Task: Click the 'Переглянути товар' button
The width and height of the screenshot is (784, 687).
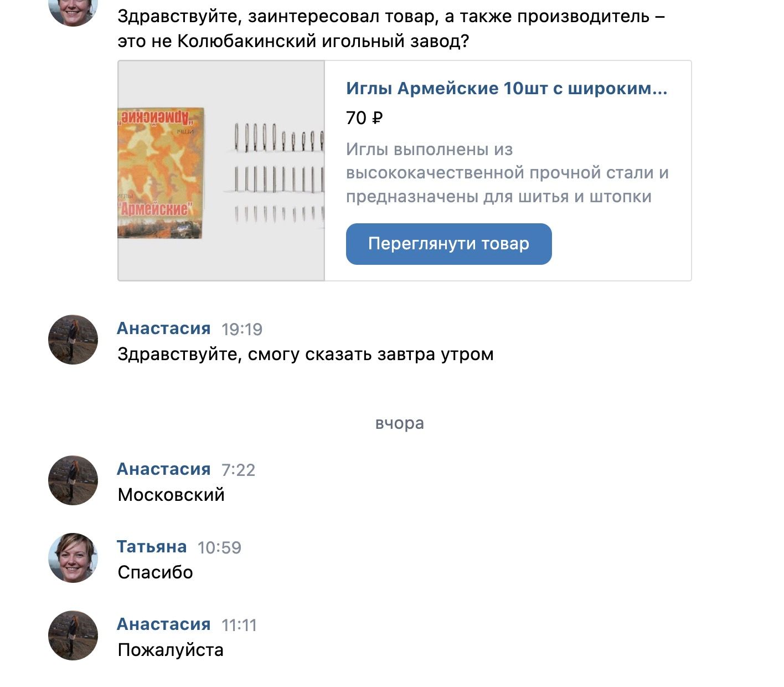Action: [448, 244]
